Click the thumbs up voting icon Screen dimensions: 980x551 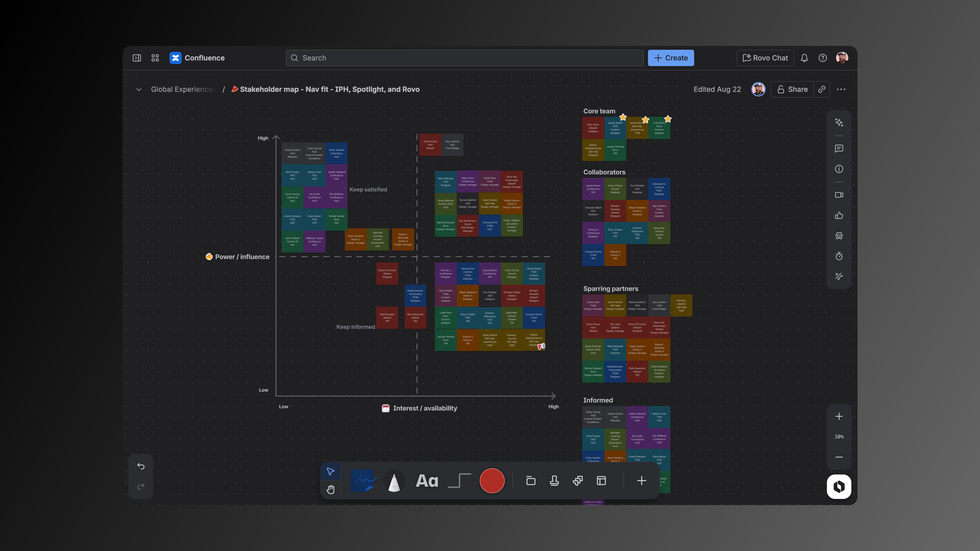[x=839, y=216]
